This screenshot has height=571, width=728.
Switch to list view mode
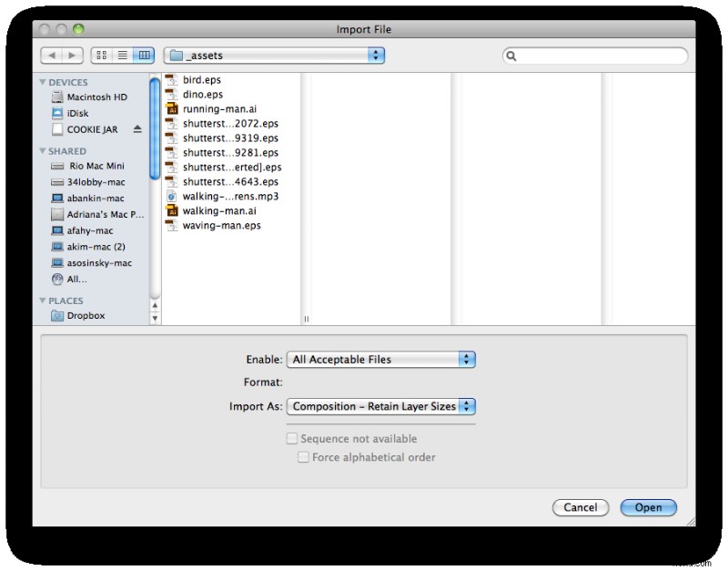(x=122, y=56)
